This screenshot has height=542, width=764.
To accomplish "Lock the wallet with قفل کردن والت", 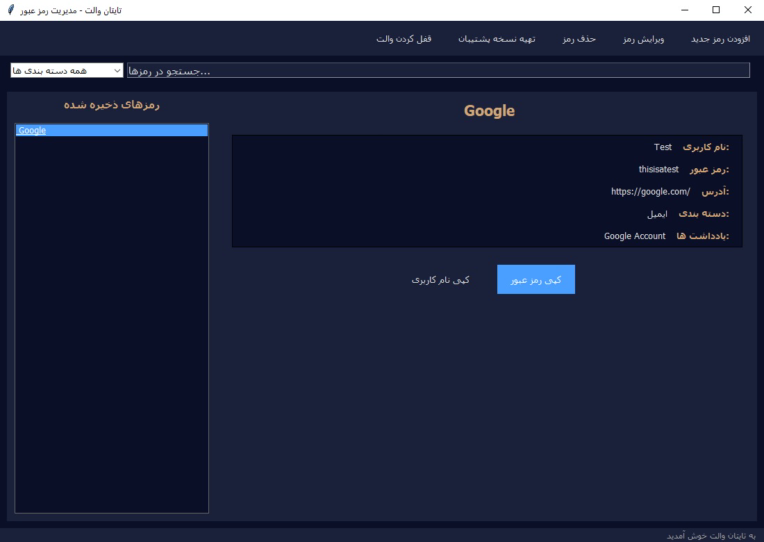I will (x=403, y=39).
